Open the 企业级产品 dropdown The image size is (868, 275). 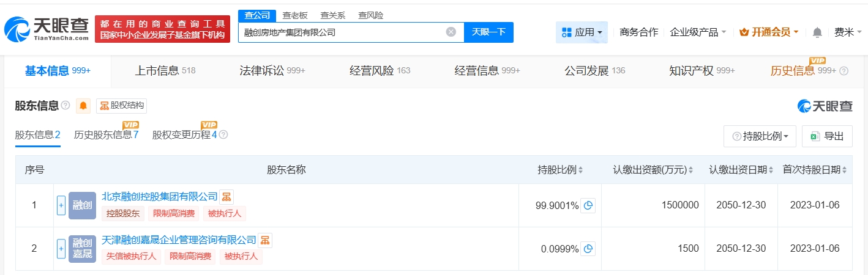click(698, 32)
